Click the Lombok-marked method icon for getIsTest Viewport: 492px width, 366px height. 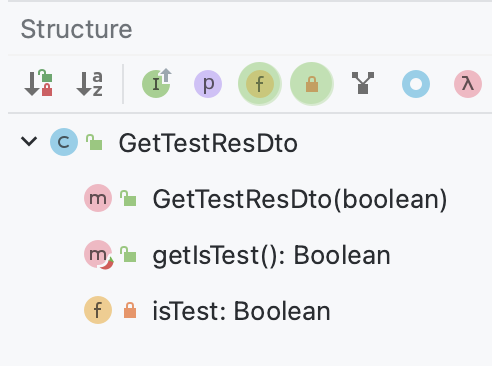99,255
